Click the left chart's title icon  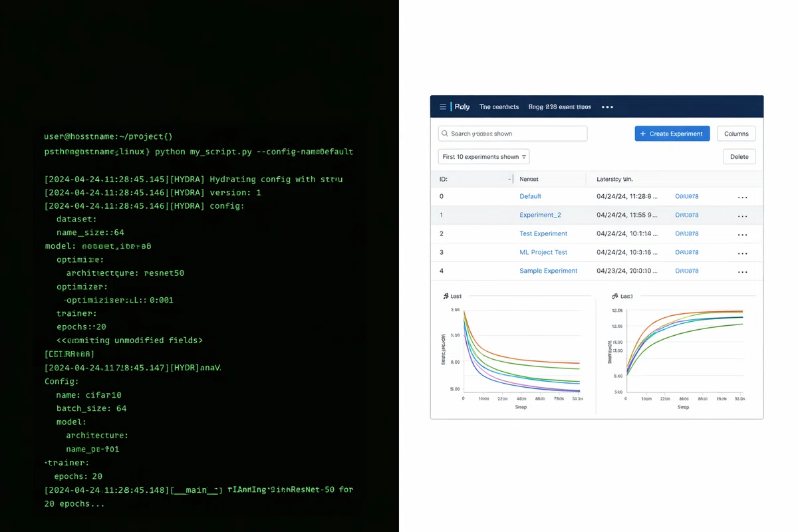tap(446, 295)
